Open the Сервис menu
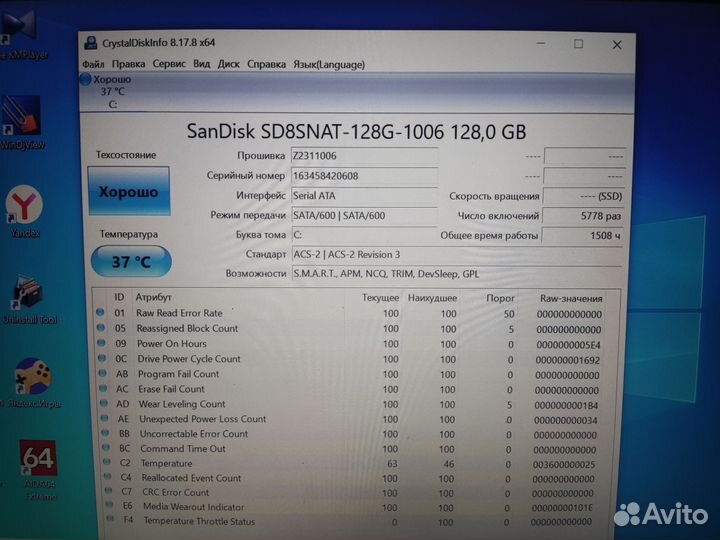The width and height of the screenshot is (720, 540). click(x=169, y=64)
